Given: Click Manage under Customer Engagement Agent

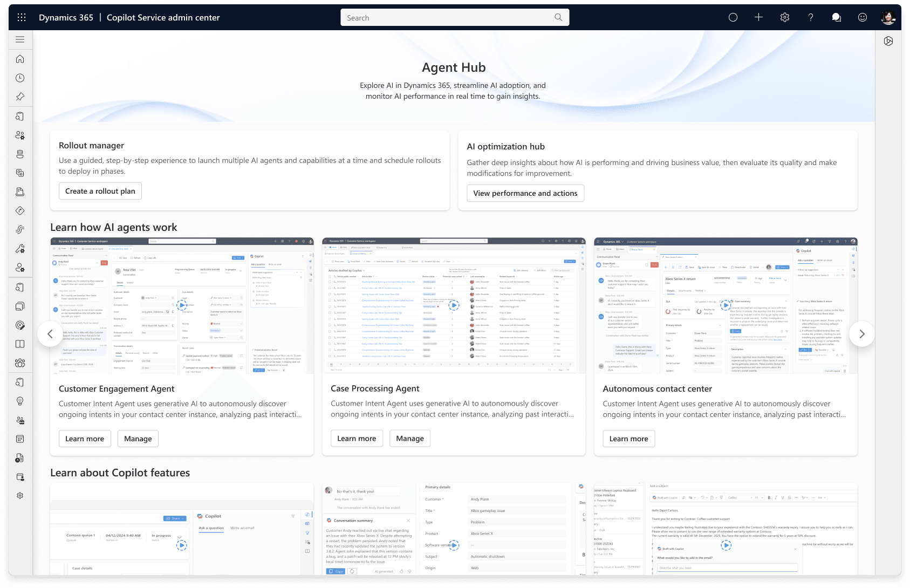Looking at the screenshot, I should pos(138,439).
